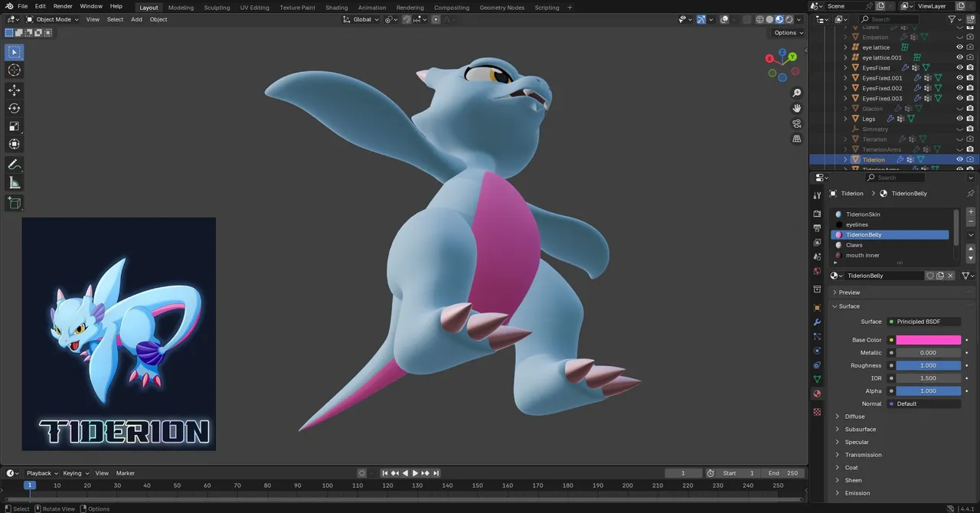Viewport: 980px width, 513px height.
Task: Open the Edit menu
Action: point(40,6)
